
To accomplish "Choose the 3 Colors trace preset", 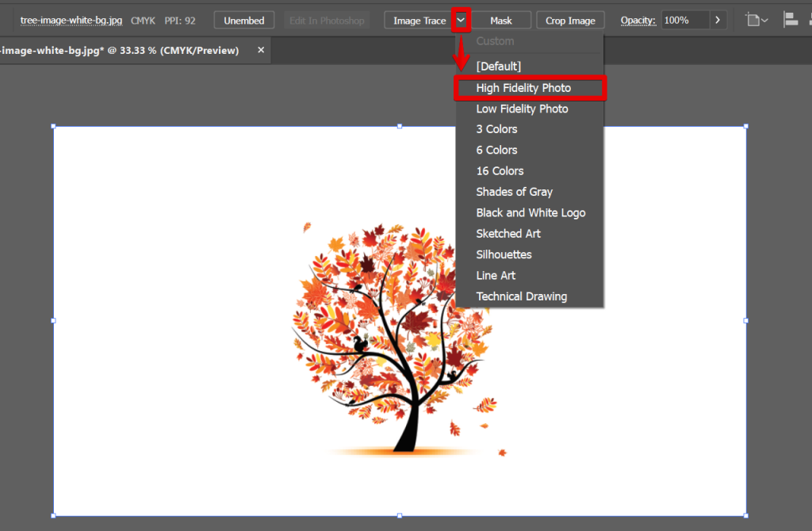I will 497,129.
